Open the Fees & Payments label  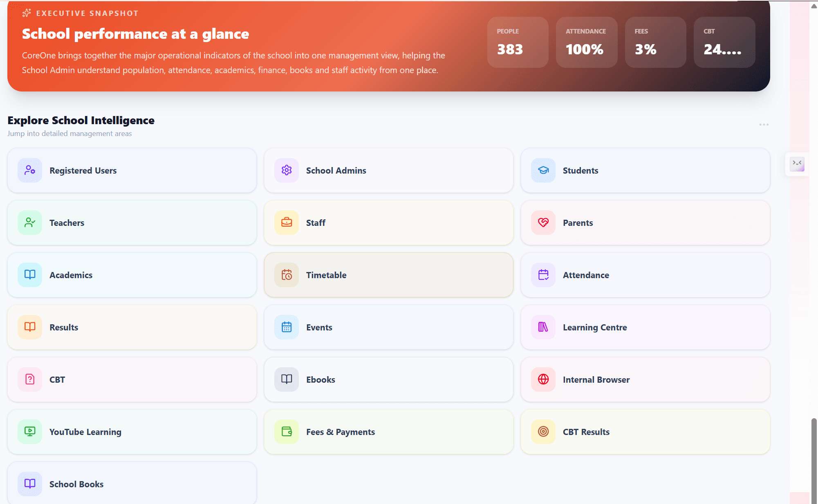point(341,432)
